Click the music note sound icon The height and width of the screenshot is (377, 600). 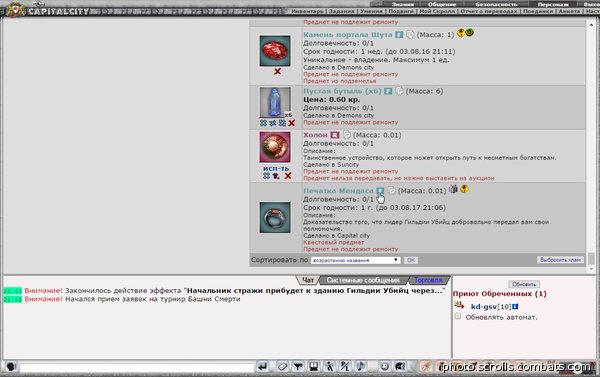click(361, 367)
